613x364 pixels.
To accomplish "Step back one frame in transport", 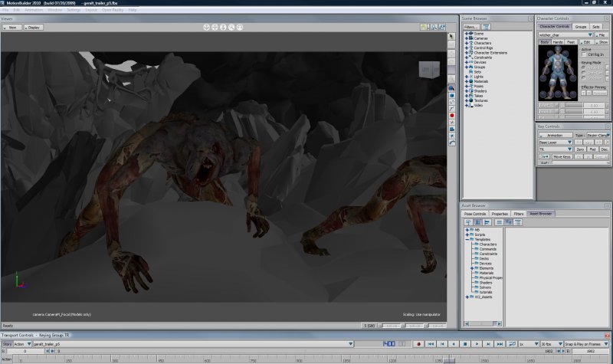I will (442, 344).
